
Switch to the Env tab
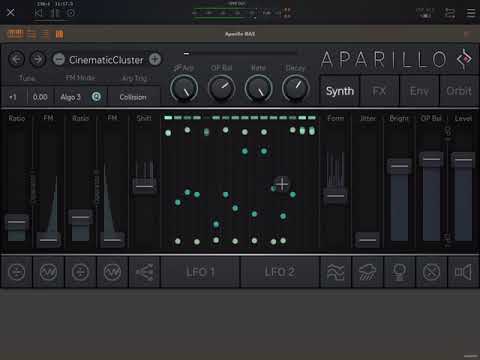click(419, 91)
